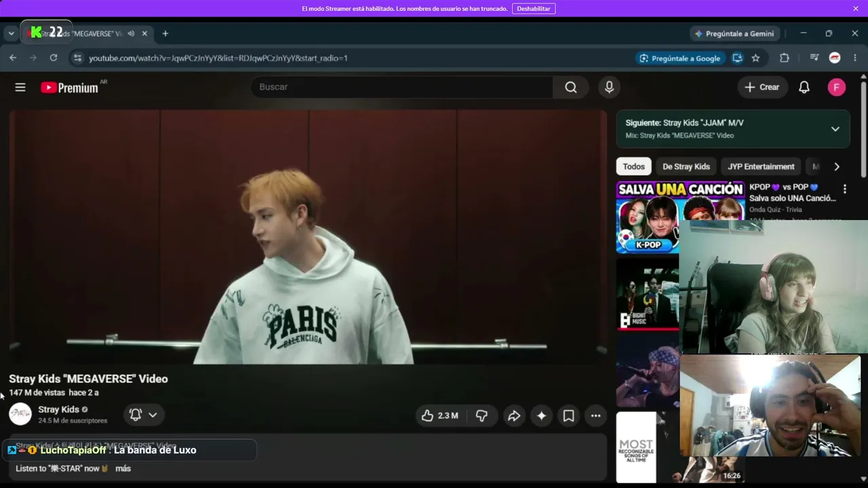
Task: Start voice search with the microphone
Action: coord(609,87)
